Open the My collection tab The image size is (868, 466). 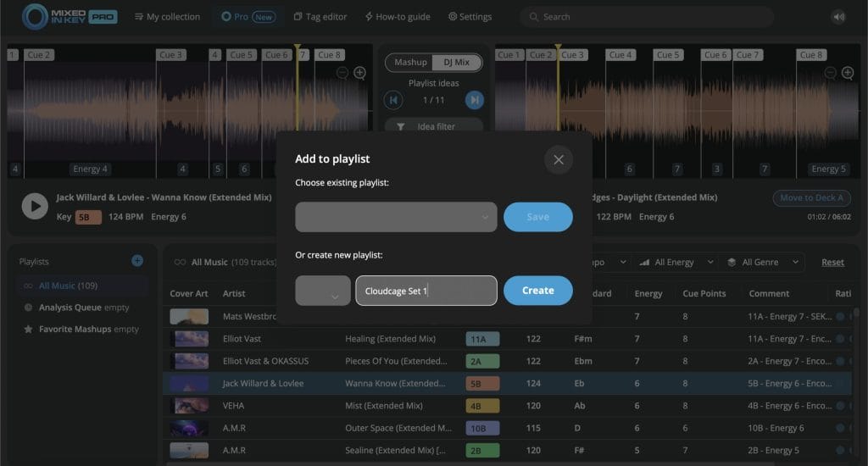167,17
